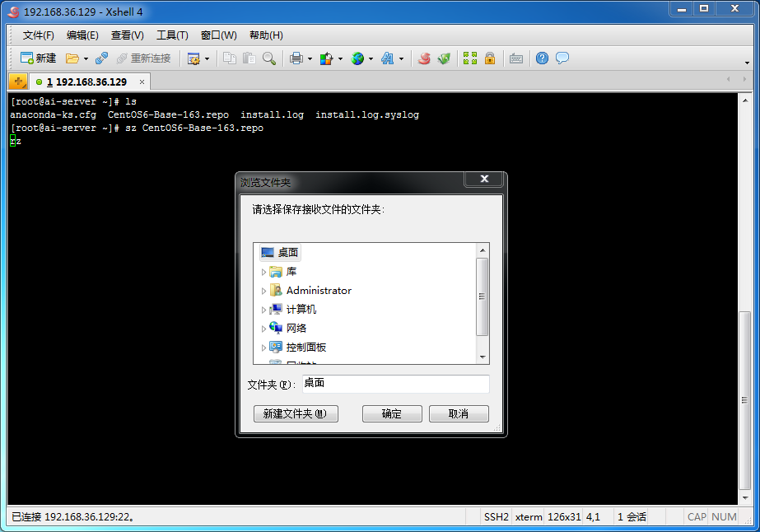Click the 取消 button

point(459,413)
